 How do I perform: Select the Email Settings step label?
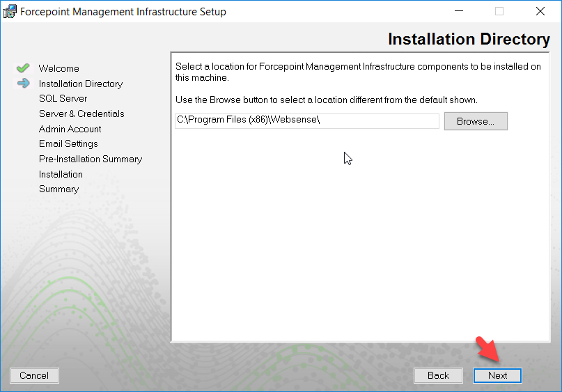click(x=68, y=143)
